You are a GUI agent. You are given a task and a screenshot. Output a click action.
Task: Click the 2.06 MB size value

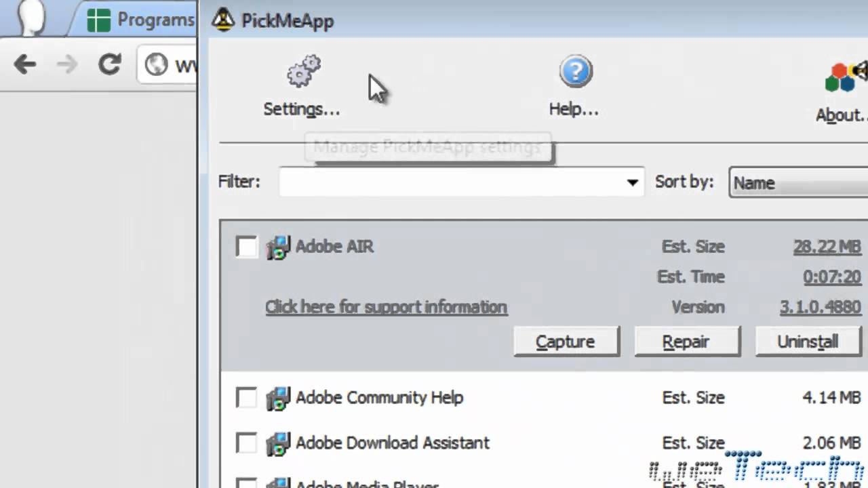tap(831, 443)
